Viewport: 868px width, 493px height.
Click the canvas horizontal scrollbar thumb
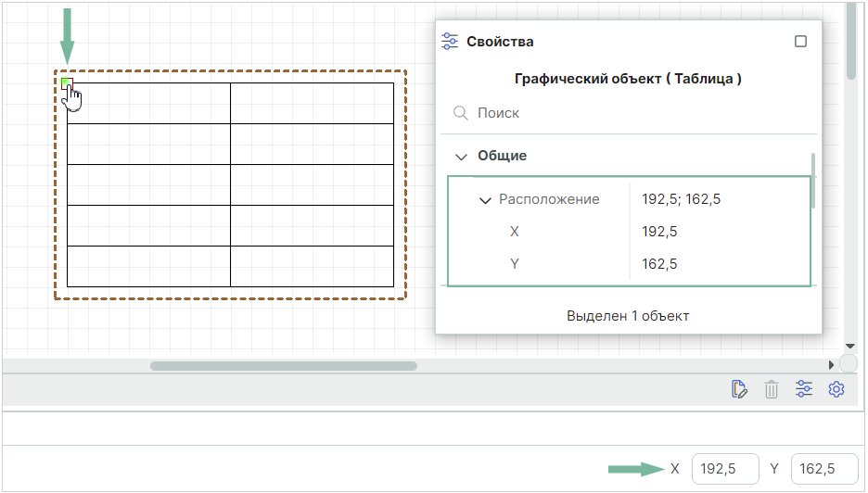point(283,365)
